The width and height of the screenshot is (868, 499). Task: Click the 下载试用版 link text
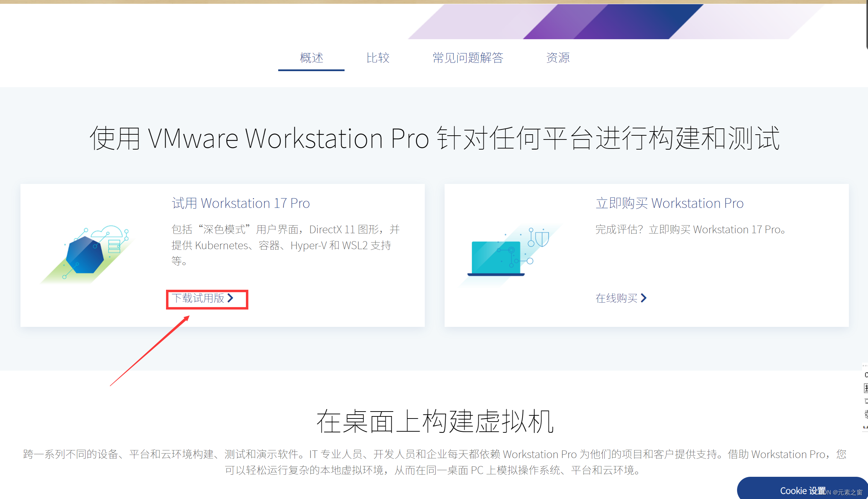[198, 298]
